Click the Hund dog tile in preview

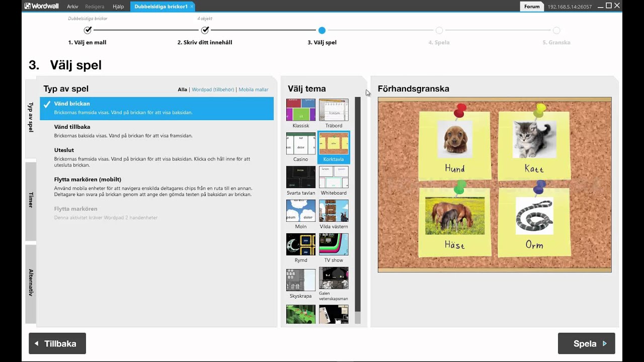tap(455, 145)
